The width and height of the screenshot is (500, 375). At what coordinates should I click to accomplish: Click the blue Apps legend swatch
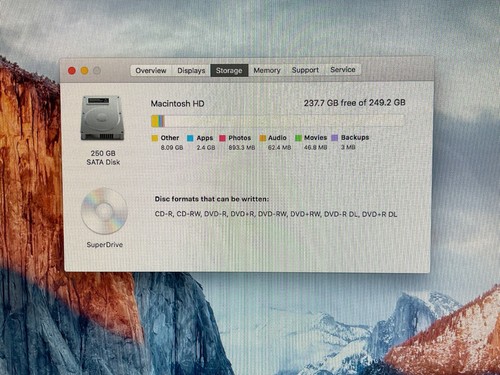click(190, 138)
